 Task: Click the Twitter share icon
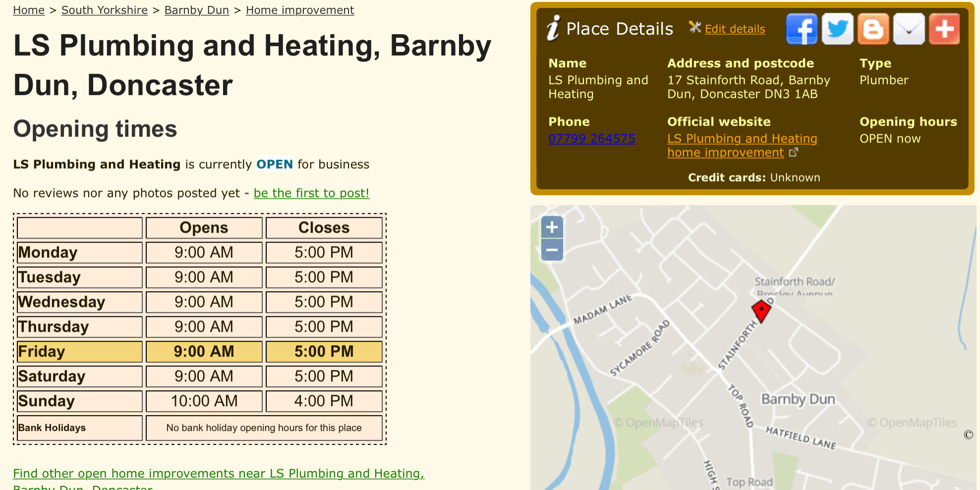pos(837,29)
